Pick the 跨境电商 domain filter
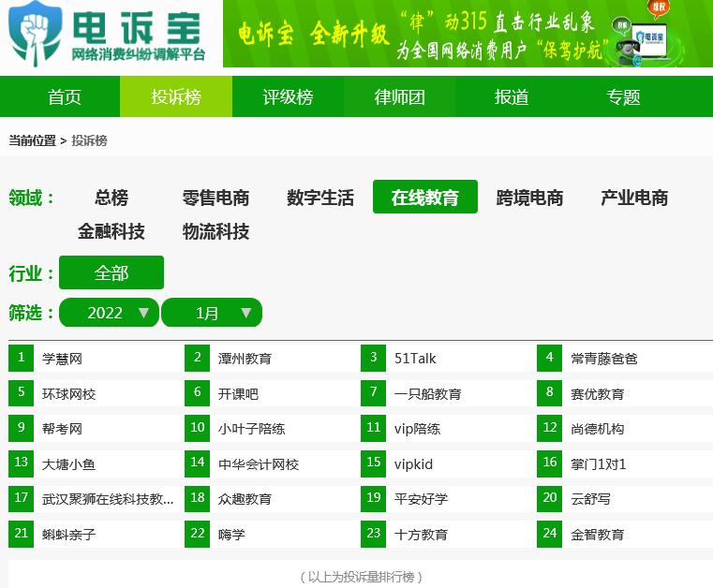The height and width of the screenshot is (588, 713). pos(529,198)
